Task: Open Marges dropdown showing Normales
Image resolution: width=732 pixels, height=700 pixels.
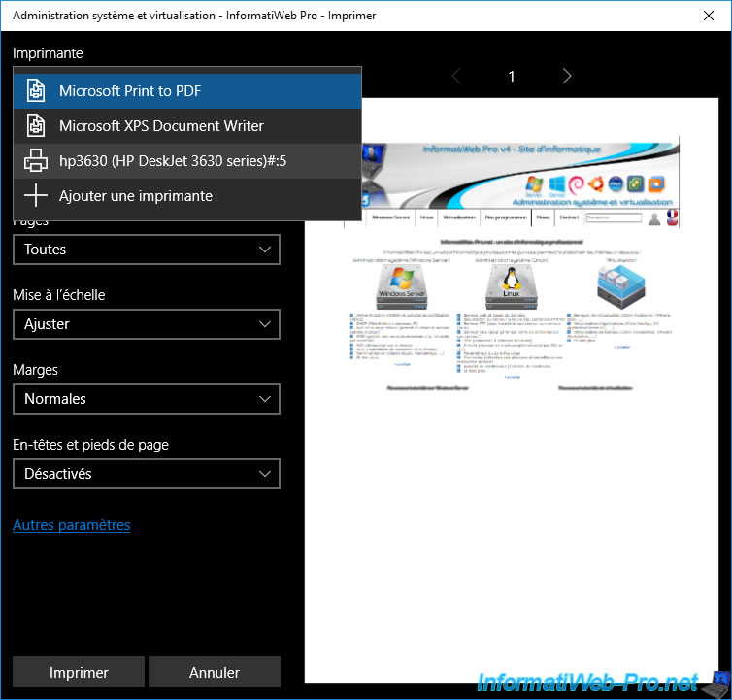Action: (147, 399)
